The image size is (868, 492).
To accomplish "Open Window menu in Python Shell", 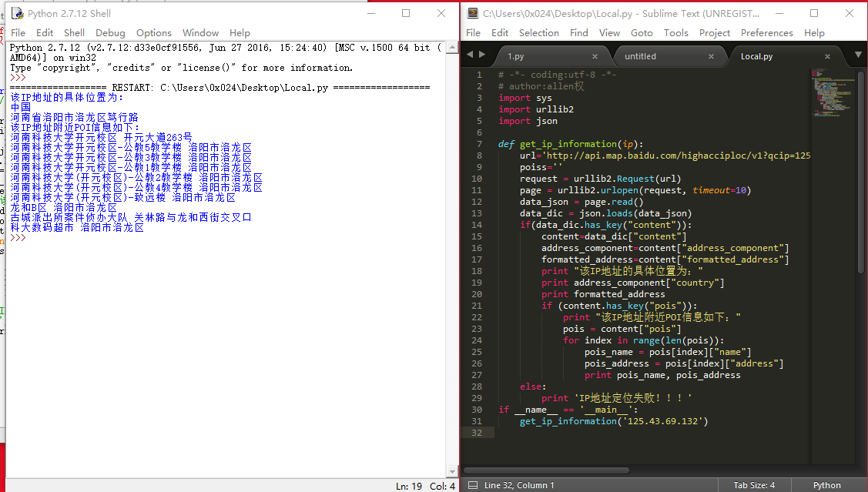I will click(200, 32).
